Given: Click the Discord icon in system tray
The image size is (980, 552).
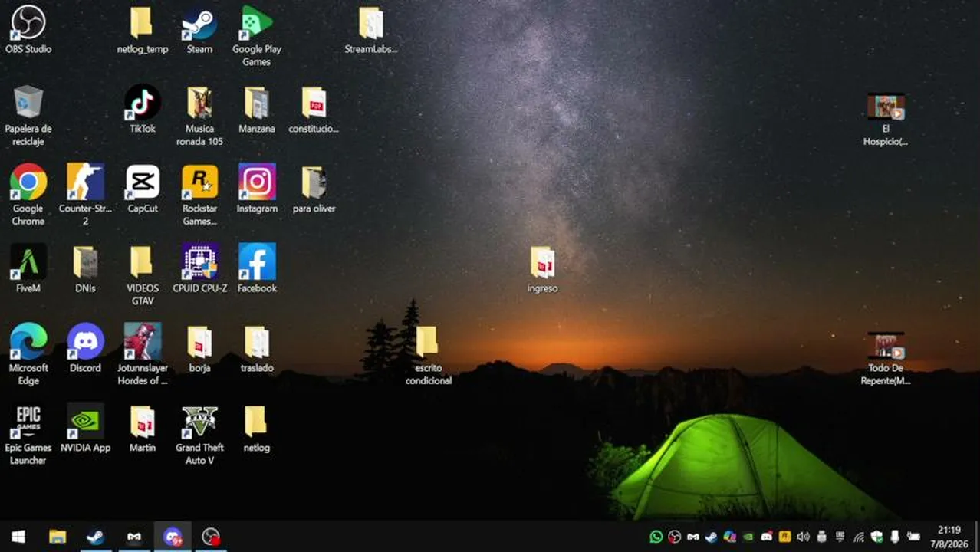Looking at the screenshot, I should pyautogui.click(x=767, y=537).
